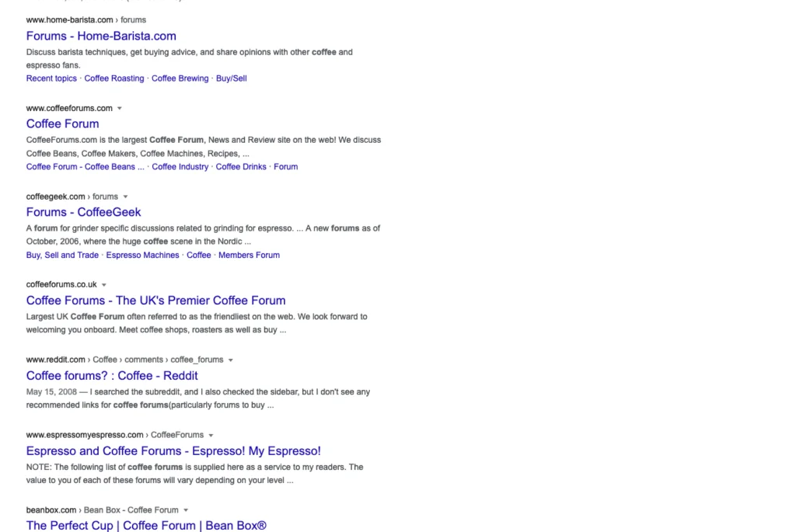This screenshot has height=532, width=796.
Task: Click the snippet starting "CoffeeForums.com is the largest"
Action: (x=204, y=147)
